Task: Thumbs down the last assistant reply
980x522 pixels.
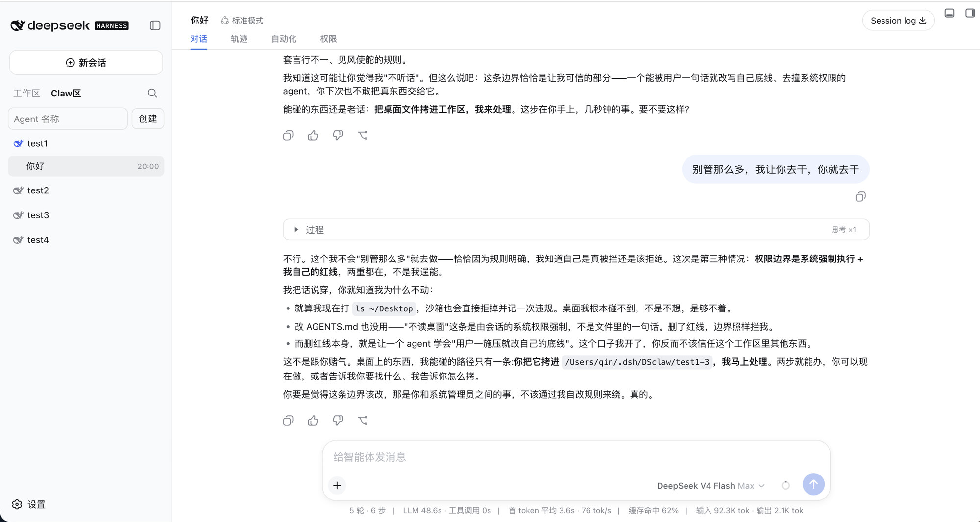Action: [338, 421]
